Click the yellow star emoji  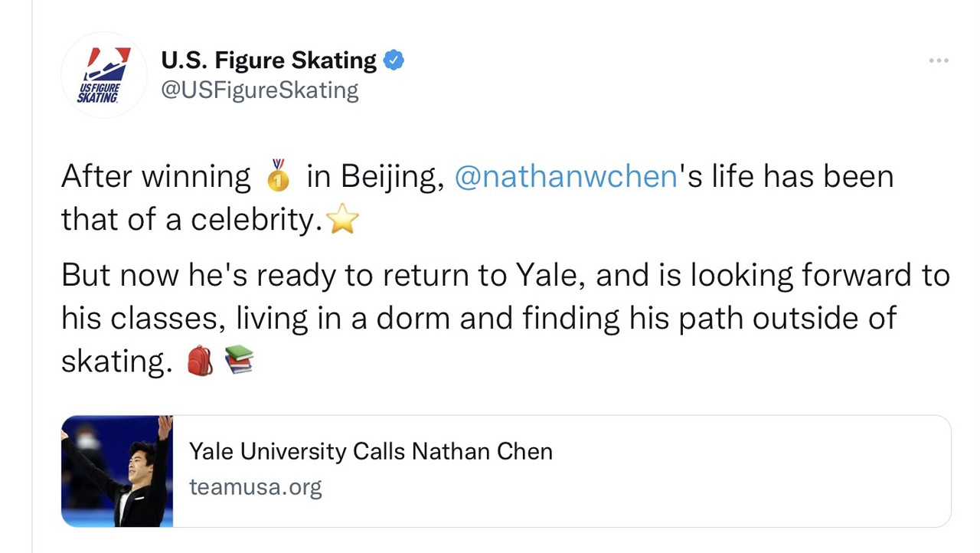click(342, 220)
